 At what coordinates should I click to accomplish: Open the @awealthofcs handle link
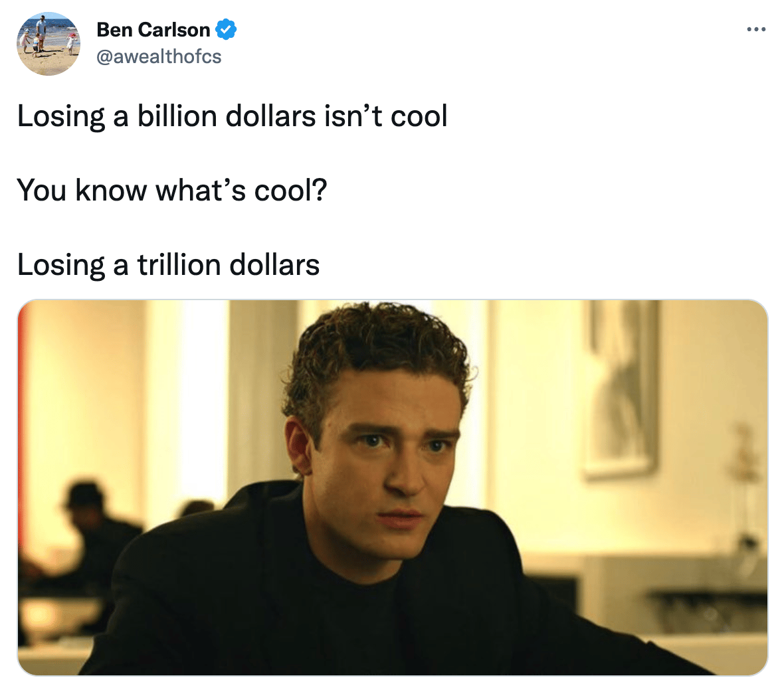click(159, 57)
